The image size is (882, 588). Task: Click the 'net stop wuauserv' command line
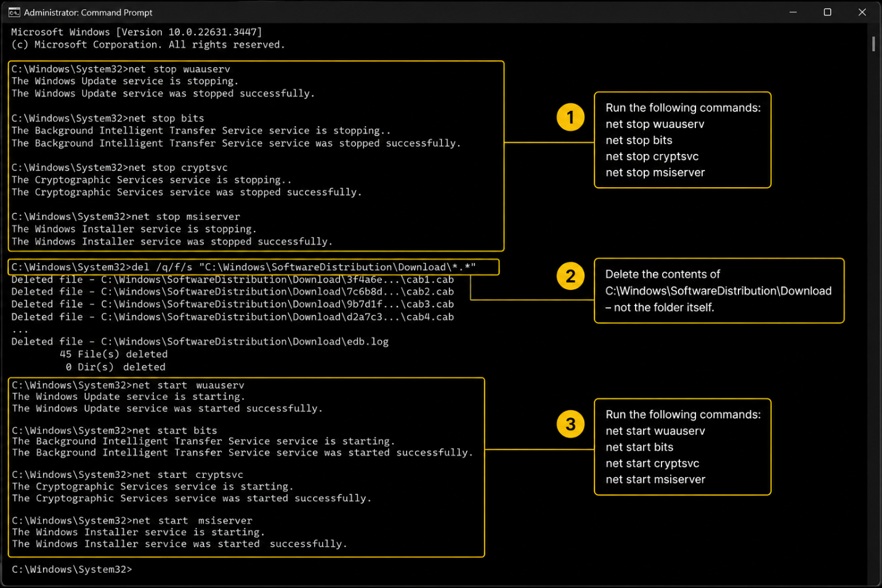[x=121, y=69]
